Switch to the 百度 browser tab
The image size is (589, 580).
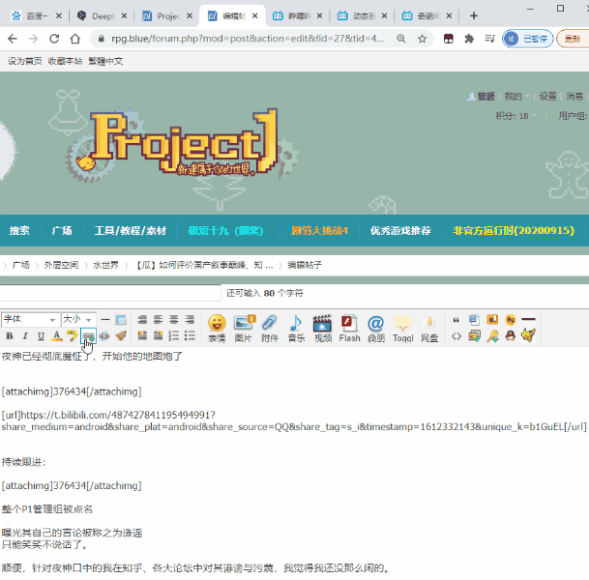click(37, 16)
